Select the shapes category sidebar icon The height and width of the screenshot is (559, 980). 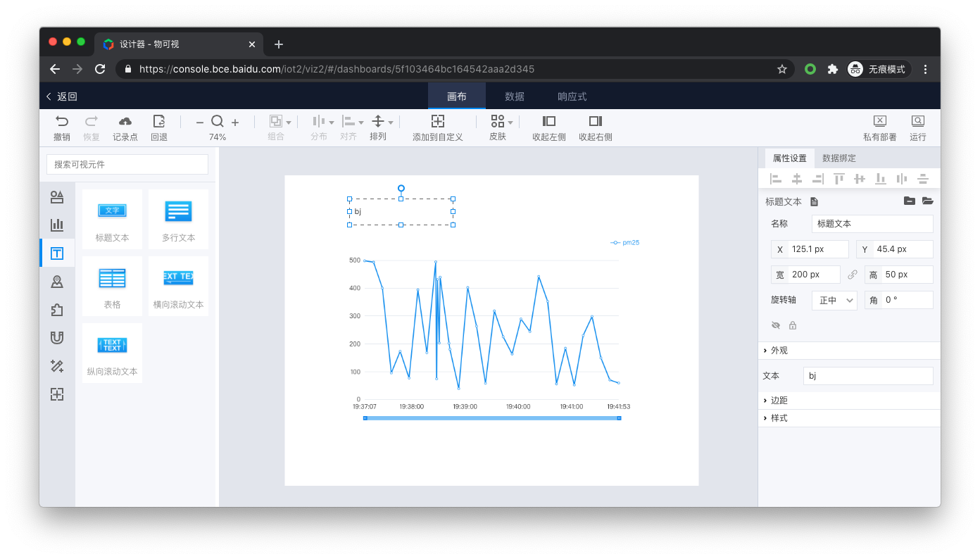pos(57,197)
